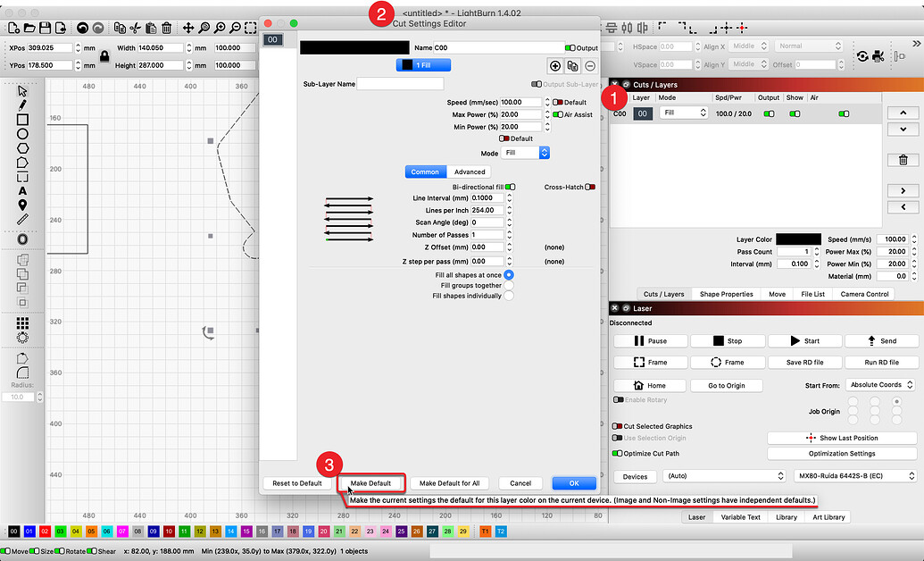Screen dimensions: 924x561
Task: Click the trash delete icon in Cuts/Layers
Action: pos(903,160)
